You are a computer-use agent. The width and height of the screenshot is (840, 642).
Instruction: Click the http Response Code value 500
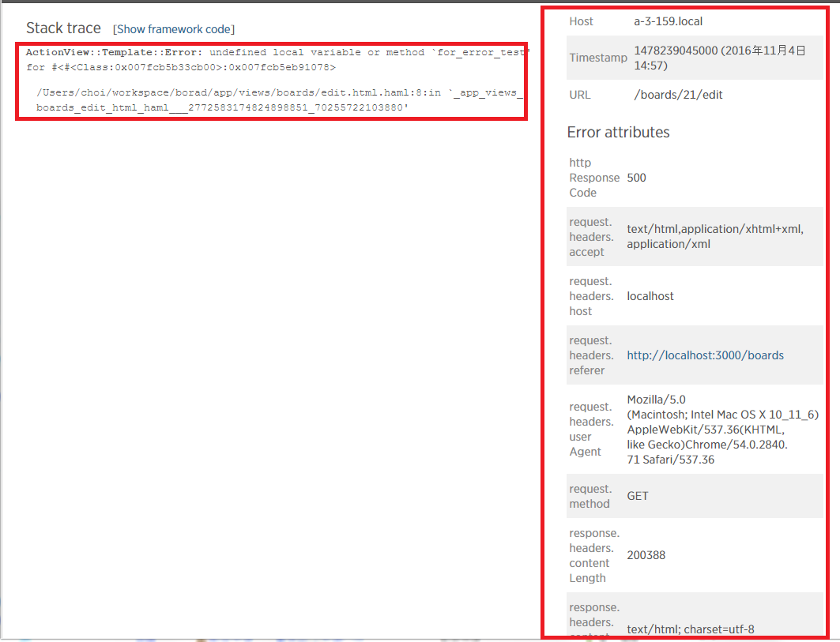[636, 178]
